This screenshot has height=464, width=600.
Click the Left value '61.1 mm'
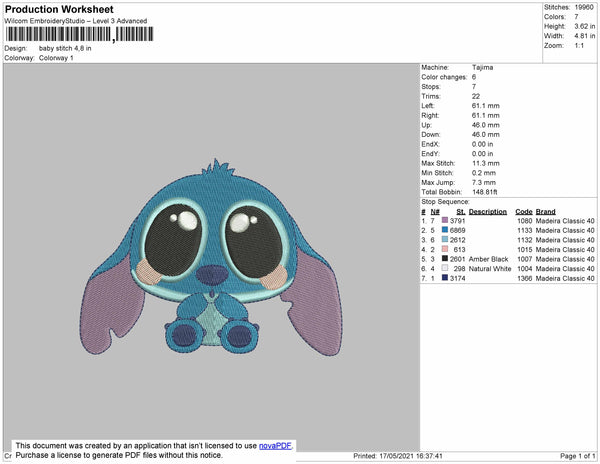pyautogui.click(x=486, y=106)
